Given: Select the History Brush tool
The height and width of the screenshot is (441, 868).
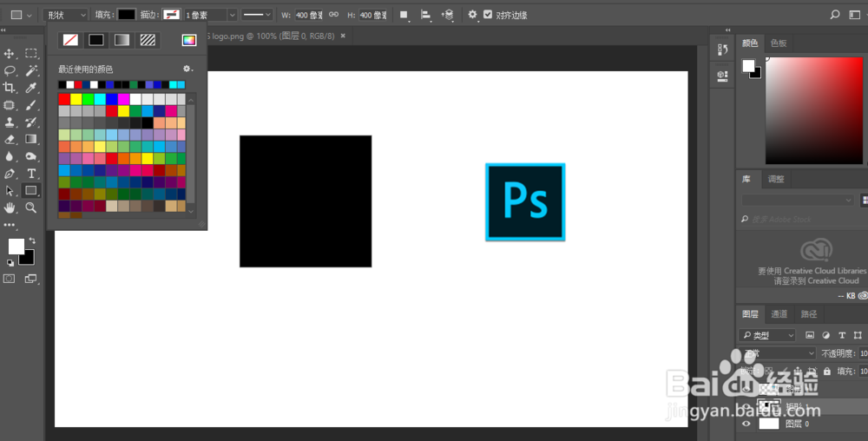Looking at the screenshot, I should tap(31, 122).
